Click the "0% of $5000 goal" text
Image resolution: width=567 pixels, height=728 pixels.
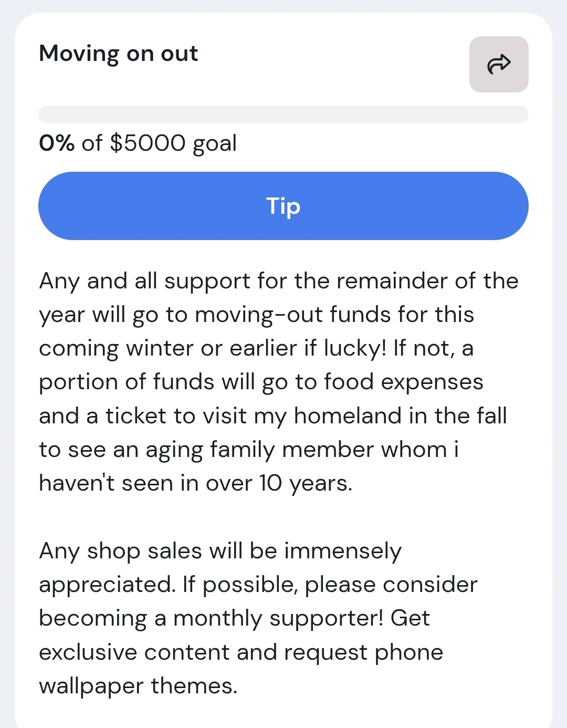tap(138, 143)
